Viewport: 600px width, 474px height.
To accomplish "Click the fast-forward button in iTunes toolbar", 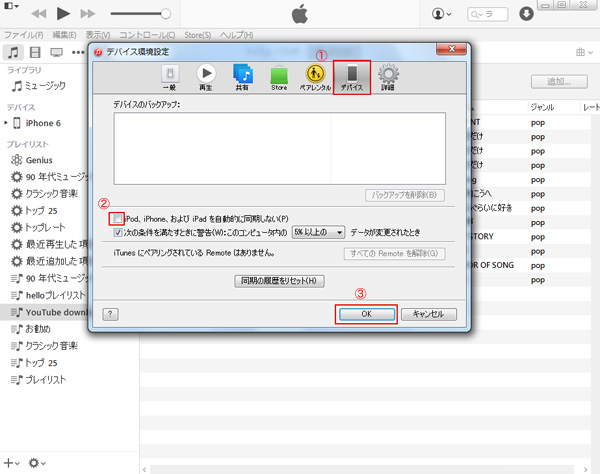I will tap(88, 14).
